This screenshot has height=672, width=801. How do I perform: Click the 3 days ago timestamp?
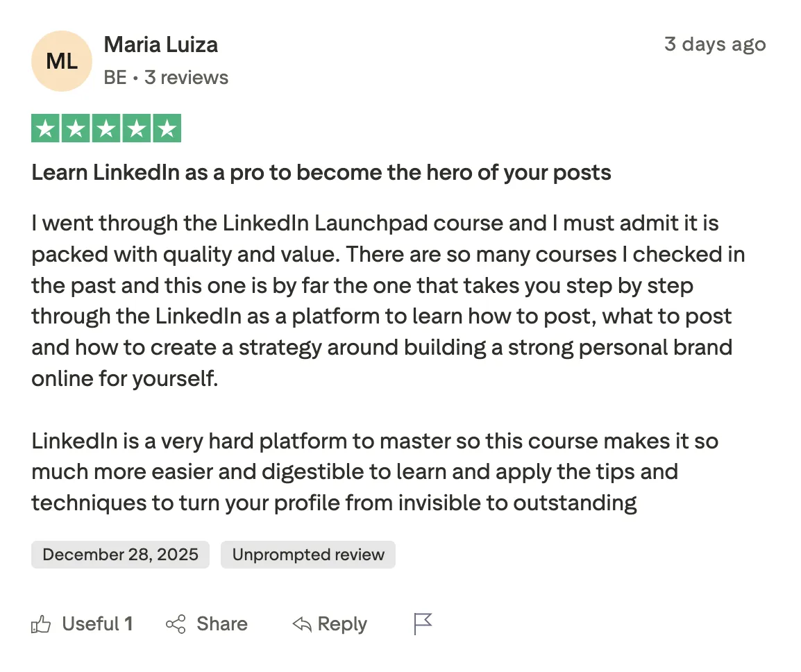click(x=716, y=44)
